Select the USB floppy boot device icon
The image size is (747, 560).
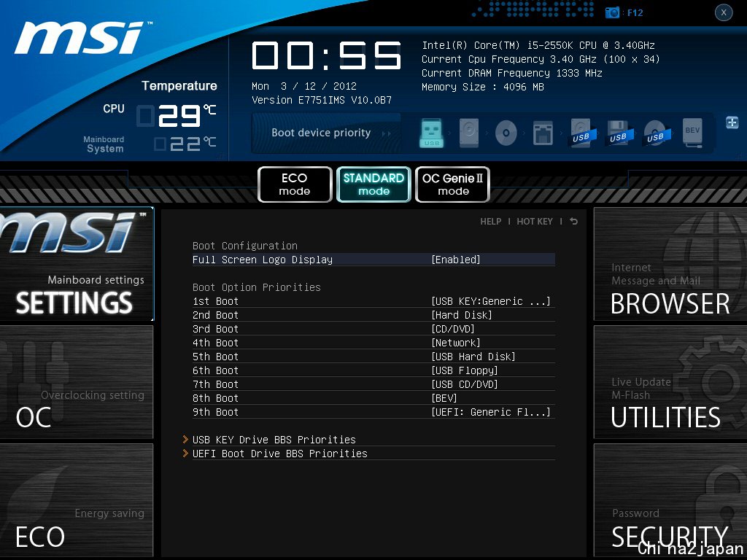(x=619, y=133)
